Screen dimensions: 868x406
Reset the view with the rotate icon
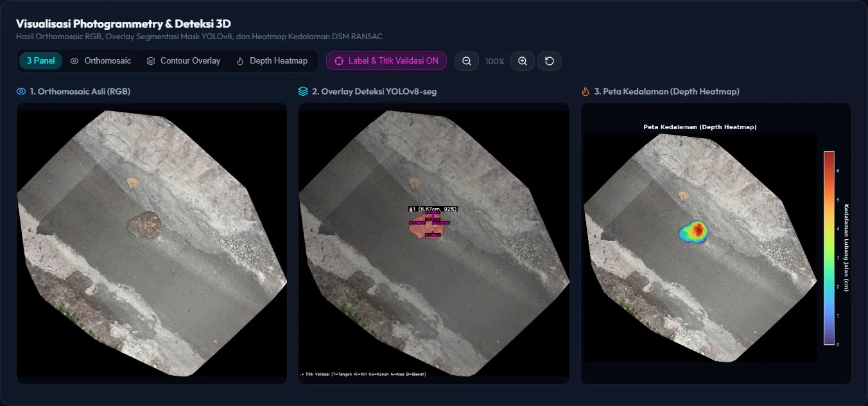(x=550, y=61)
